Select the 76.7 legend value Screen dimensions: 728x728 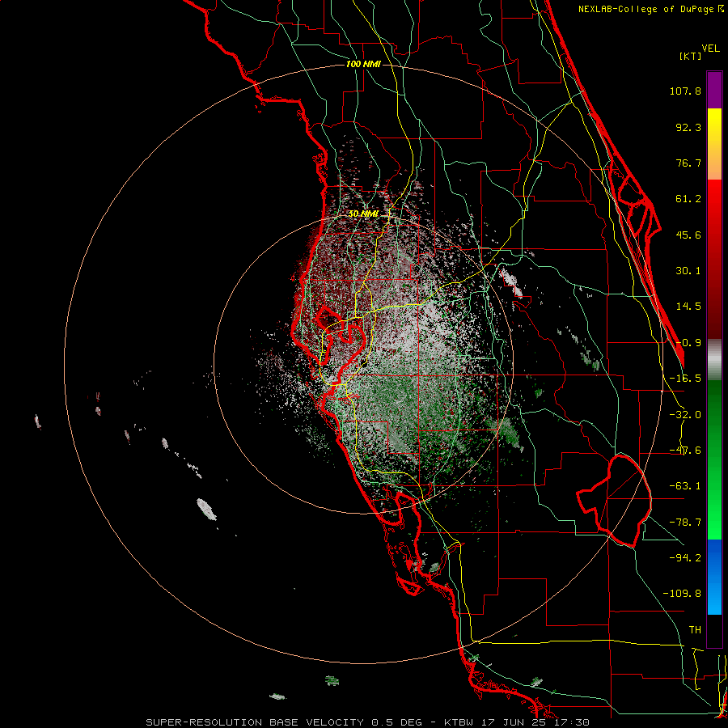[688, 163]
